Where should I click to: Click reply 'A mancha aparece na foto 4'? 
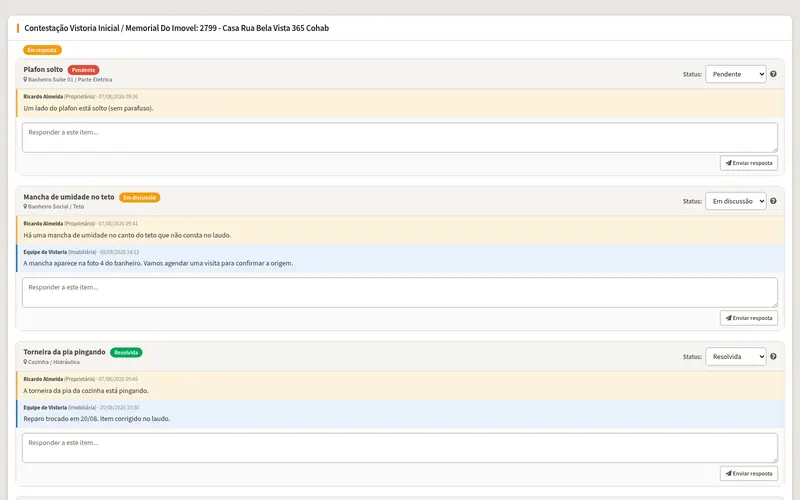point(158,263)
